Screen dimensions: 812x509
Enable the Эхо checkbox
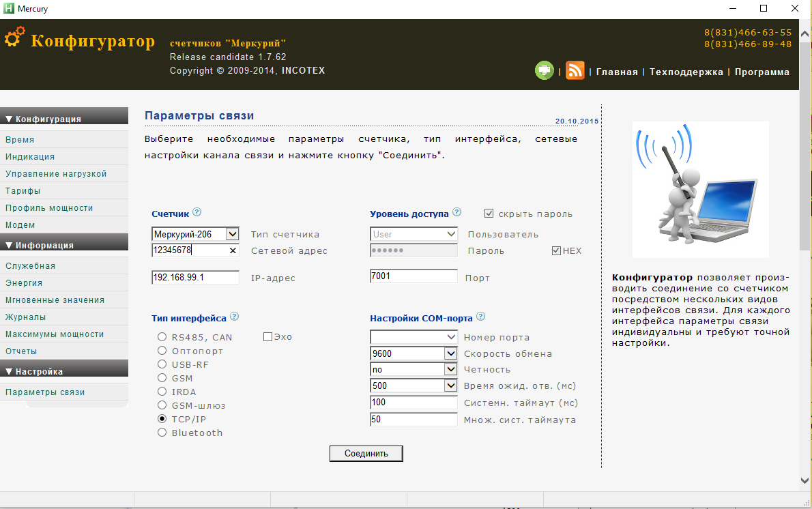click(267, 336)
